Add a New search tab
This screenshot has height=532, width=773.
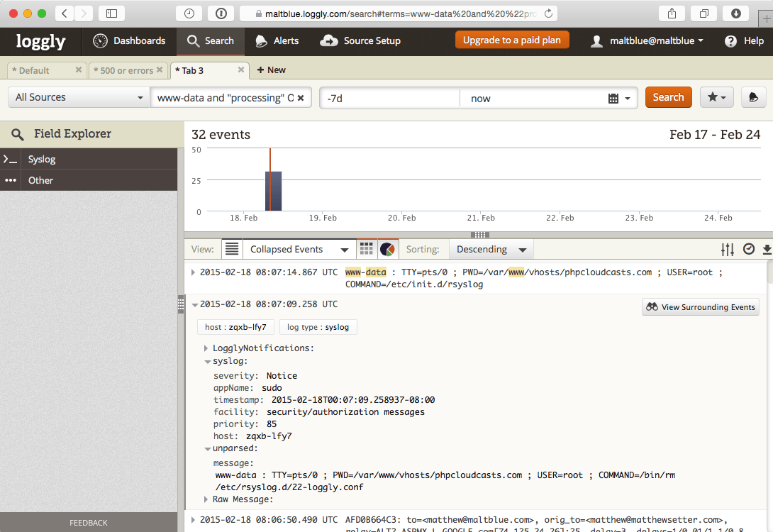tap(271, 70)
